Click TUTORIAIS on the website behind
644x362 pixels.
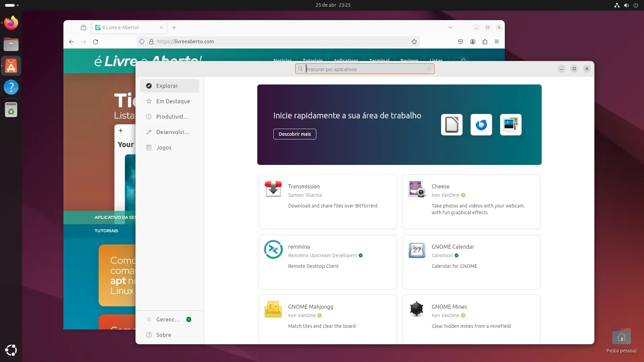tap(106, 231)
